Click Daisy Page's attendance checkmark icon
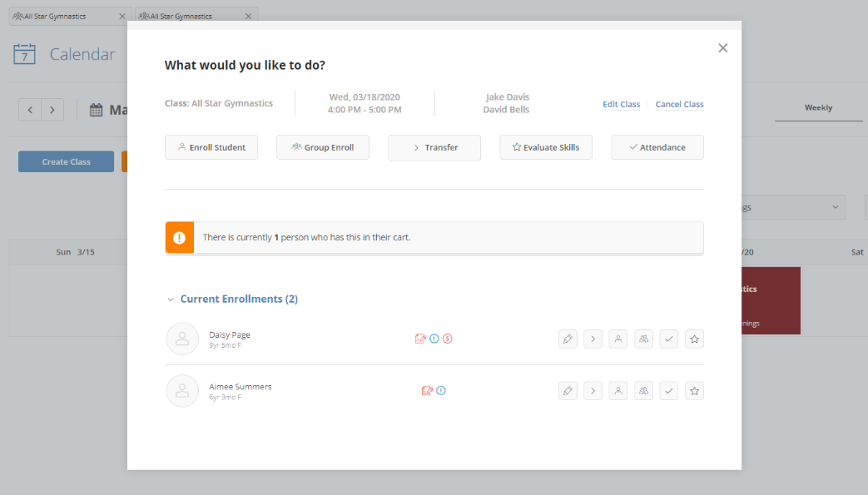This screenshot has width=868, height=495. point(669,339)
